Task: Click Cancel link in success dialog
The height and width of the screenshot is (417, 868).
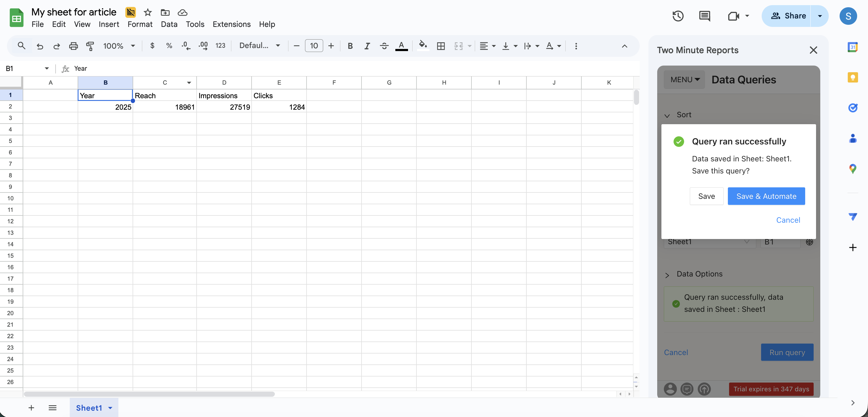Action: (788, 220)
